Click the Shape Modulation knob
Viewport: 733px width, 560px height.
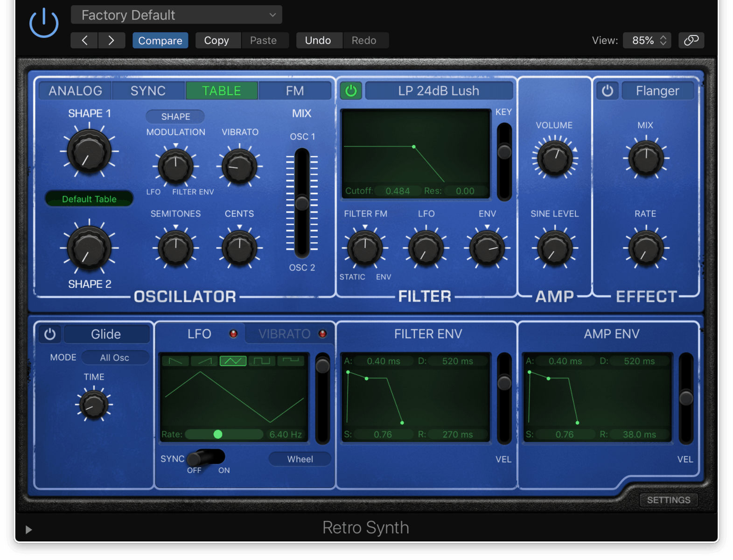(x=175, y=167)
